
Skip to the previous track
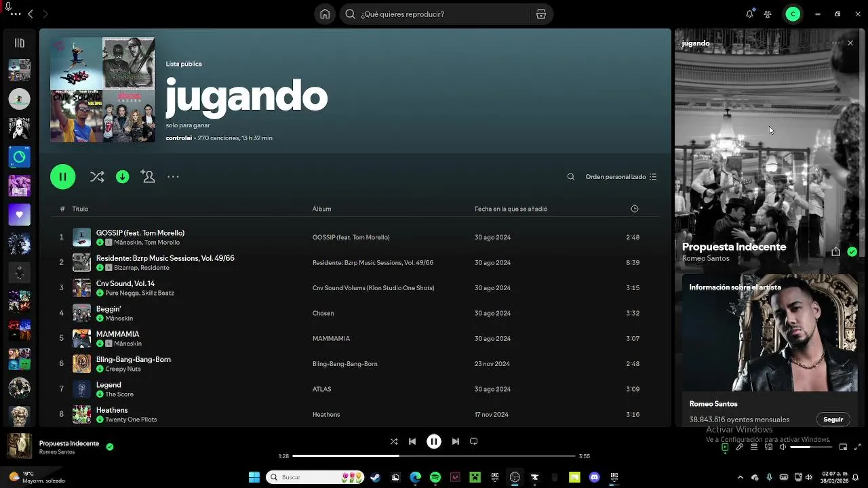tap(412, 441)
